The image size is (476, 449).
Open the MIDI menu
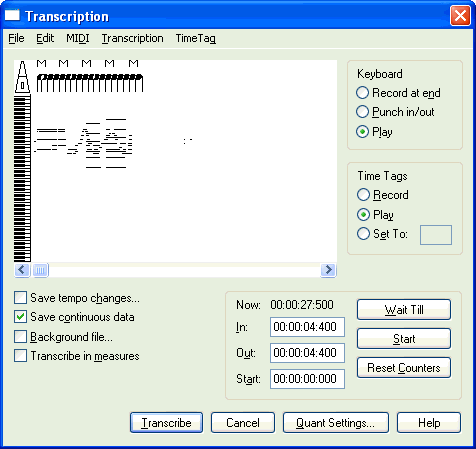pos(78,38)
